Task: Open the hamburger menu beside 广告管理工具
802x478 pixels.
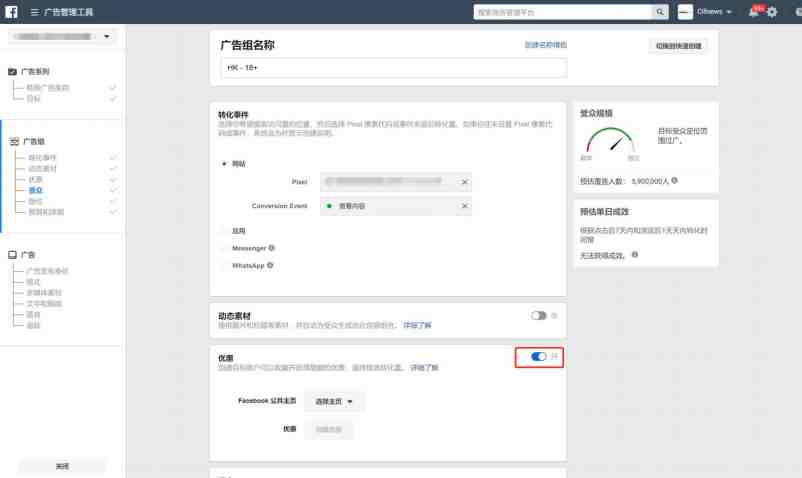Action: click(x=34, y=12)
